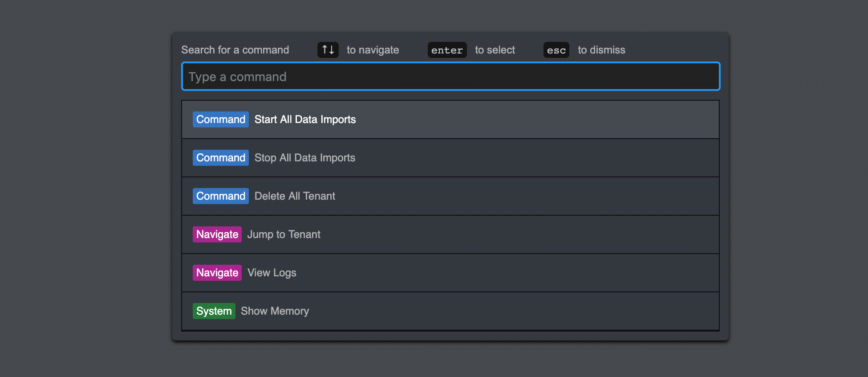The height and width of the screenshot is (377, 868).
Task: Click the Search for a command label
Action: coord(235,50)
